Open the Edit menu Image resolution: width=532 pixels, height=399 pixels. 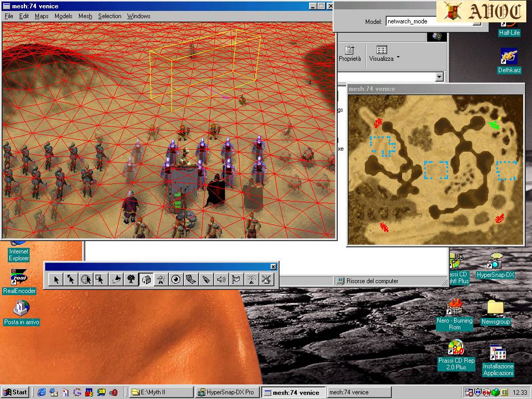pyautogui.click(x=24, y=16)
